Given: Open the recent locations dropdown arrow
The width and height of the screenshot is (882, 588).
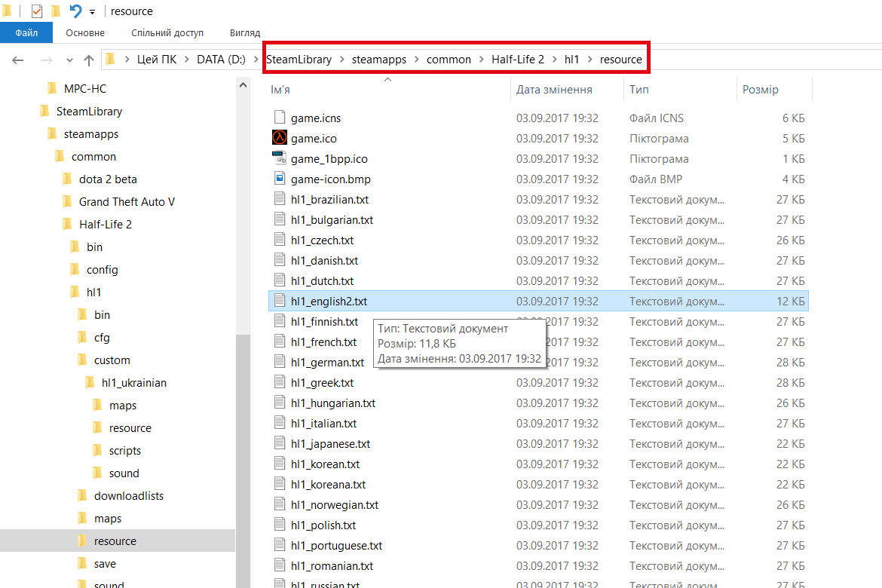Looking at the screenshot, I should (x=69, y=60).
